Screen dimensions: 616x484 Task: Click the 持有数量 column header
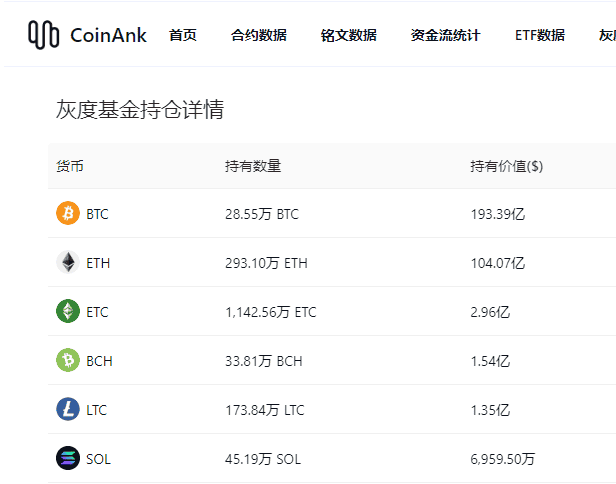(253, 166)
